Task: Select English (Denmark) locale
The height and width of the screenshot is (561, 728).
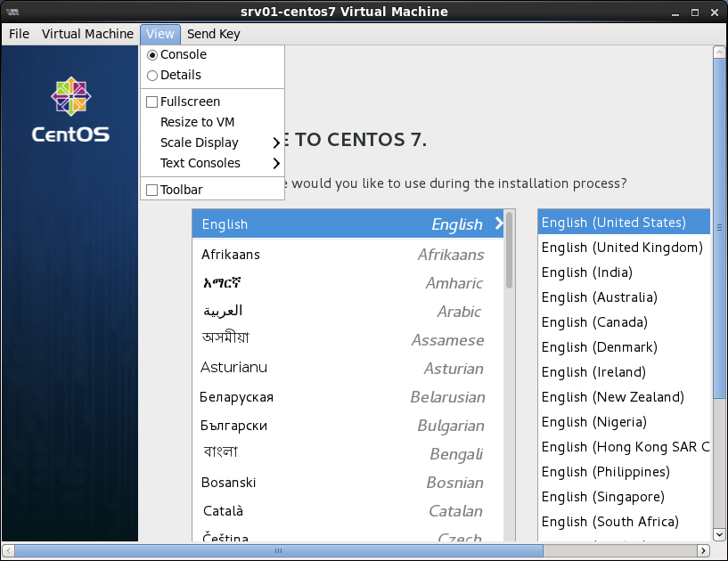Action: (x=624, y=347)
